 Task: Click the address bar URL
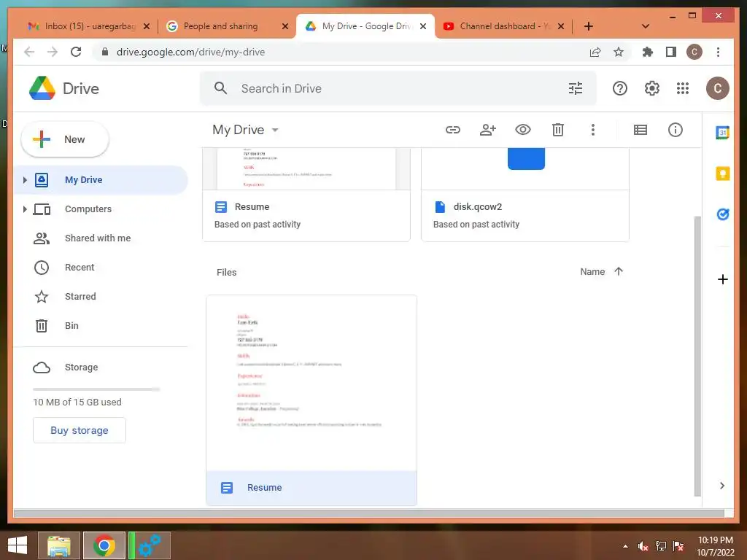[190, 52]
